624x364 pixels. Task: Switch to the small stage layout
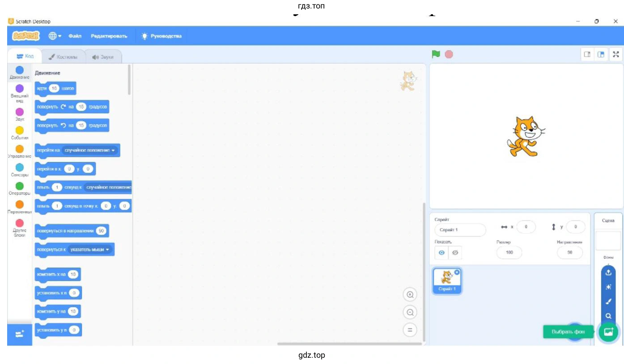pyautogui.click(x=587, y=54)
